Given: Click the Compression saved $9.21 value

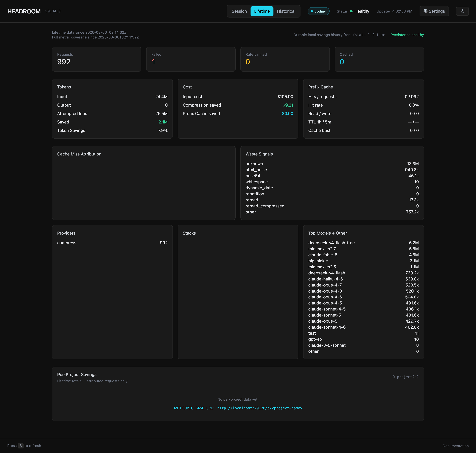Looking at the screenshot, I should tap(288, 105).
